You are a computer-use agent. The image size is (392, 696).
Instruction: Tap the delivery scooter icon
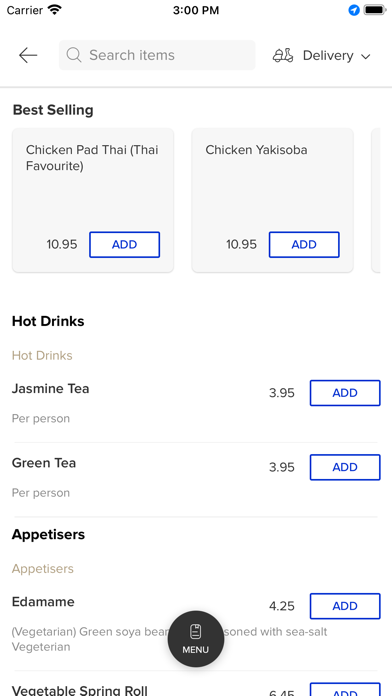click(283, 55)
